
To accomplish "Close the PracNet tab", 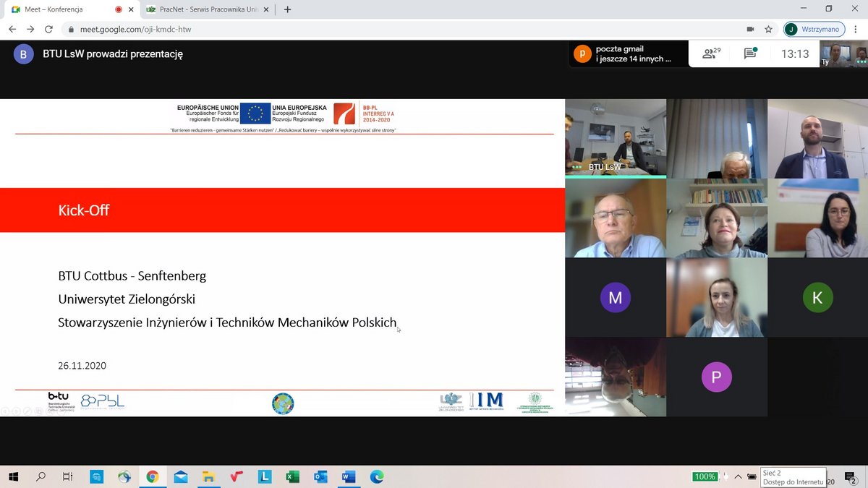I will pyautogui.click(x=268, y=9).
